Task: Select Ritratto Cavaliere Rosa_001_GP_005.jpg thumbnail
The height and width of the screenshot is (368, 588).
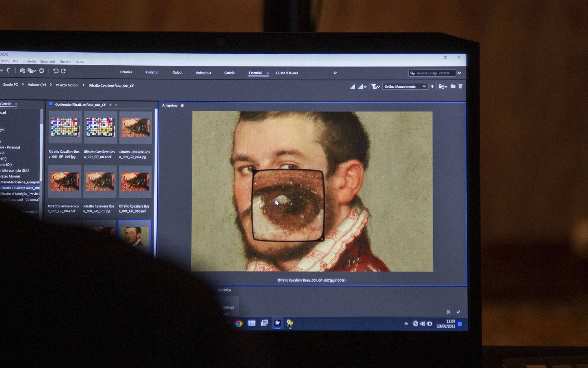Action: (x=100, y=182)
